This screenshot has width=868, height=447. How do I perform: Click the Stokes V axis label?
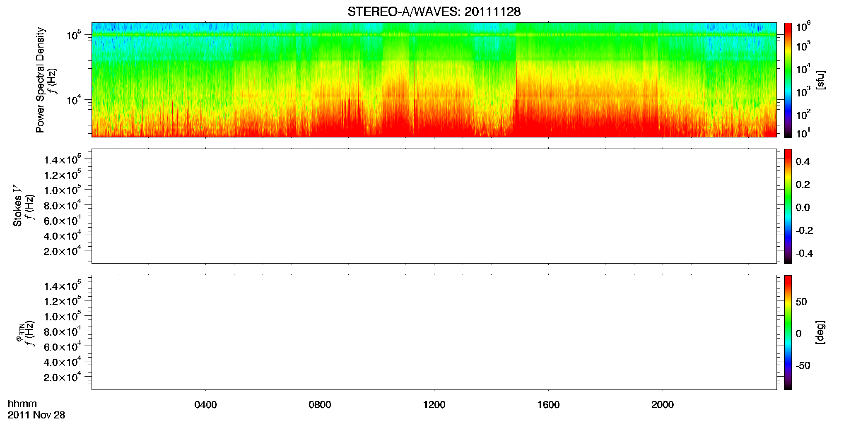click(17, 206)
